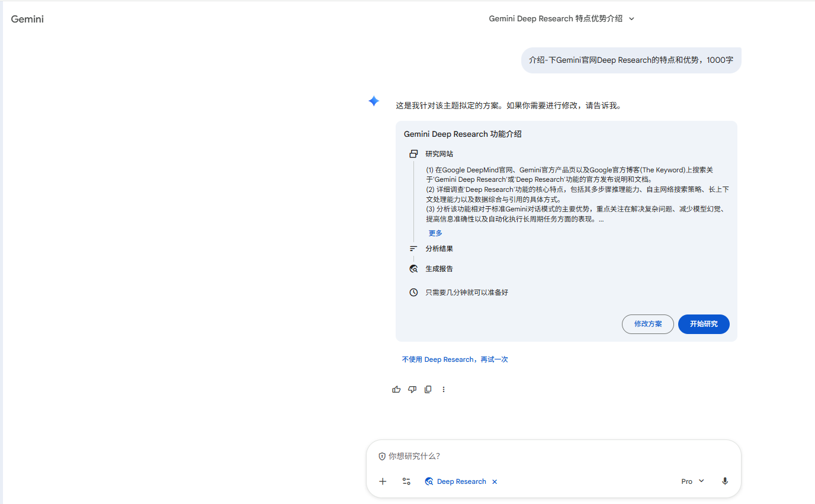This screenshot has height=504, width=815.
Task: Click the thumbs up icon
Action: click(396, 389)
